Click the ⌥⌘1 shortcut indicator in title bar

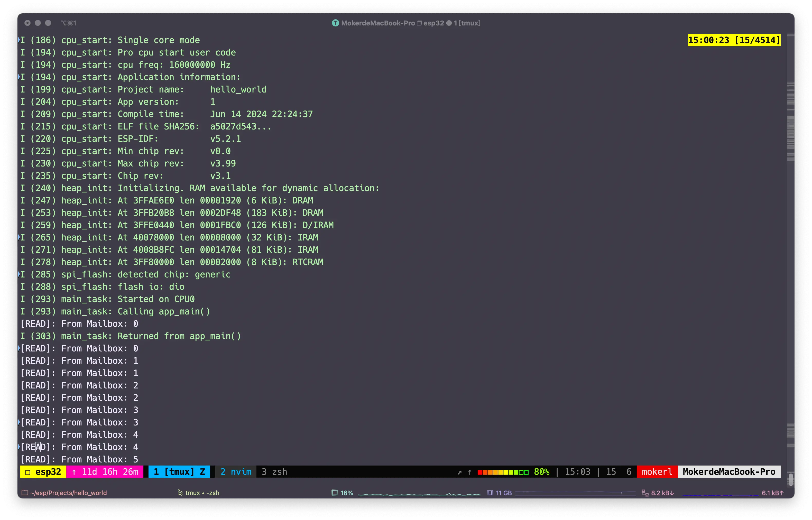tap(69, 23)
